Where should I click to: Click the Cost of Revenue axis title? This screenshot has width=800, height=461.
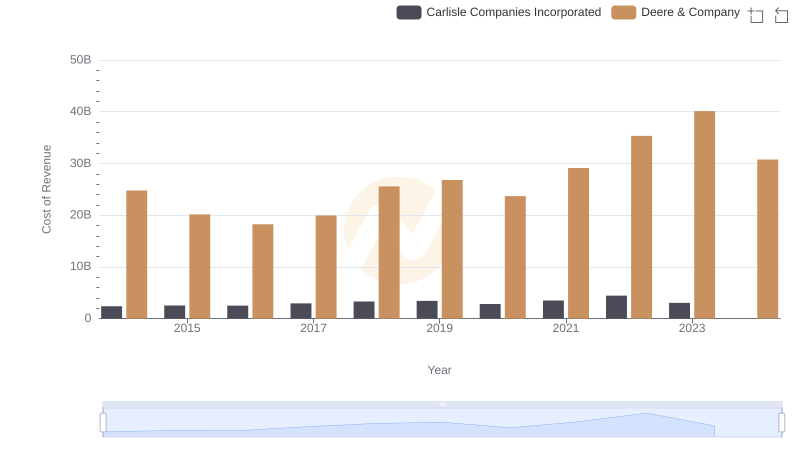(46, 189)
